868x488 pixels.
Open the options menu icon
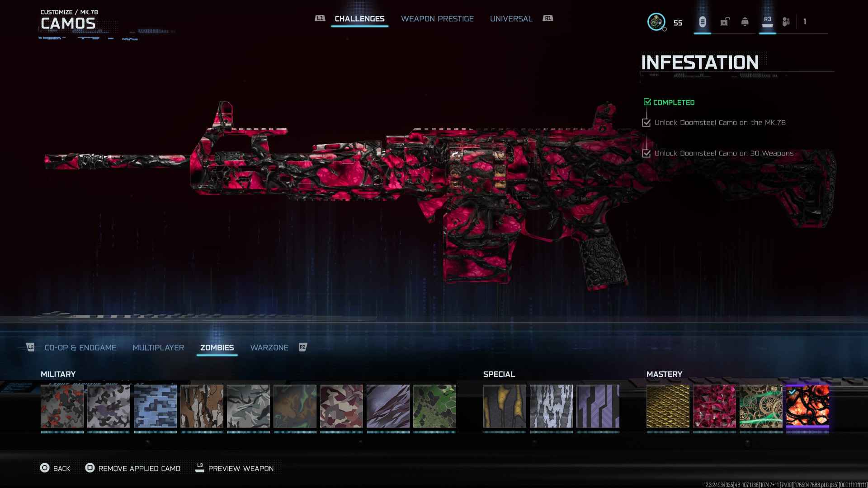[702, 22]
